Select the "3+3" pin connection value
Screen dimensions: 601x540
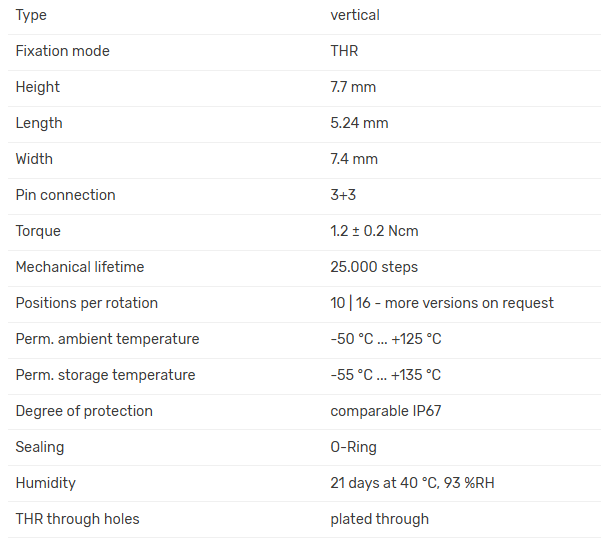coord(343,195)
